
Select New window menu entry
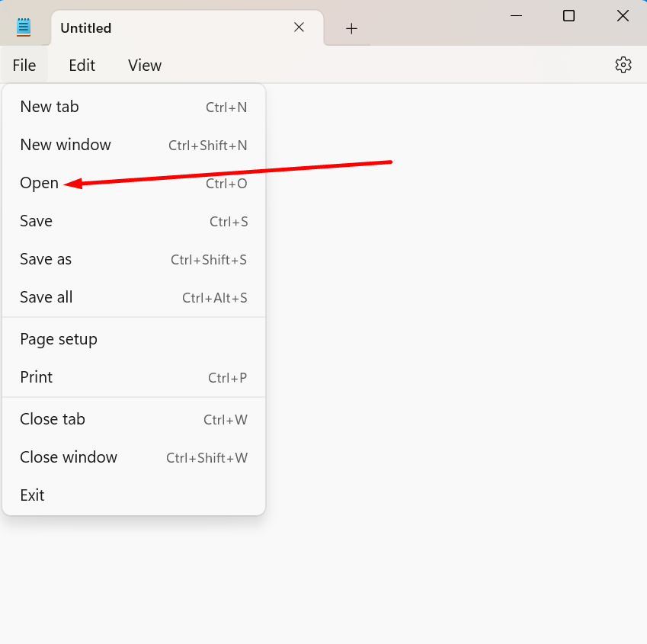coord(66,145)
